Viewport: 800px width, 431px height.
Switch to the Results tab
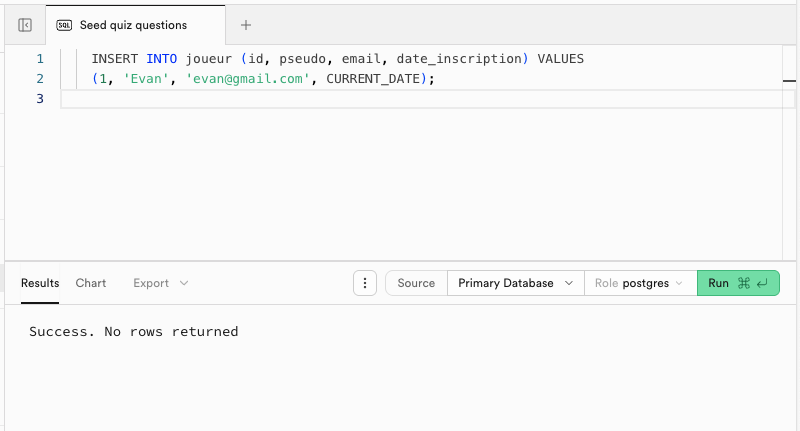point(40,283)
